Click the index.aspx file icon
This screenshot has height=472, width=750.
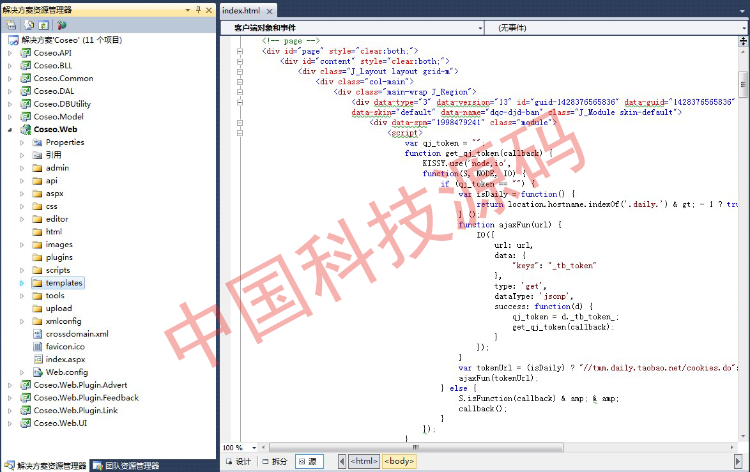point(38,359)
